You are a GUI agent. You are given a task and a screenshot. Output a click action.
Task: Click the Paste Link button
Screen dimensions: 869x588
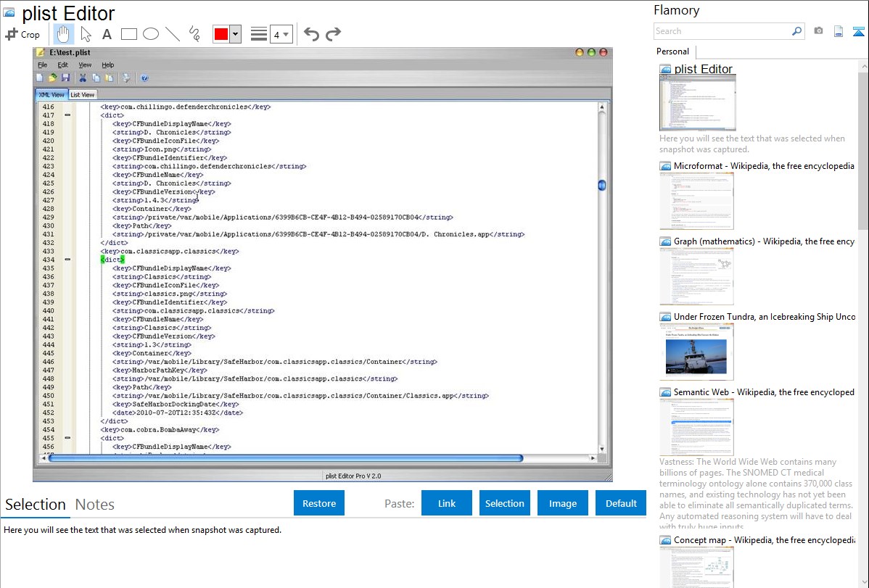click(x=446, y=503)
